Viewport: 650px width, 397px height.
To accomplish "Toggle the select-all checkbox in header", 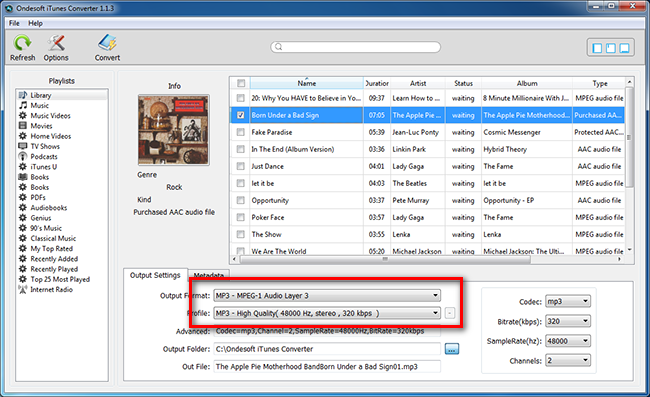I will tap(241, 83).
